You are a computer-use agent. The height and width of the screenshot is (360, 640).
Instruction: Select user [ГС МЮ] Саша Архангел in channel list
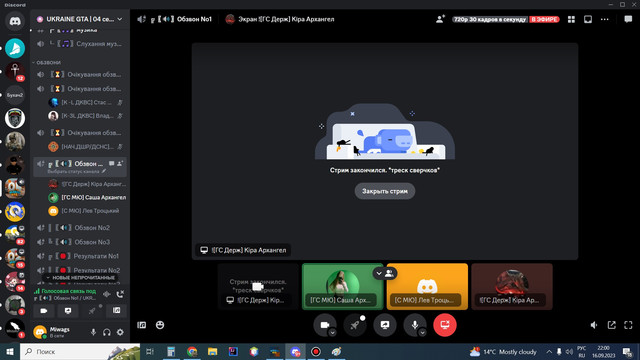pyautogui.click(x=87, y=198)
